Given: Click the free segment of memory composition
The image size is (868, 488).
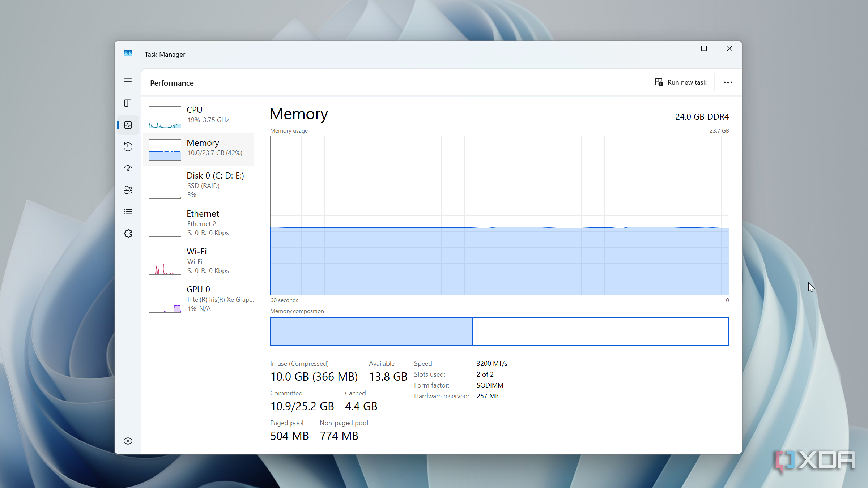Looking at the screenshot, I should coord(639,331).
